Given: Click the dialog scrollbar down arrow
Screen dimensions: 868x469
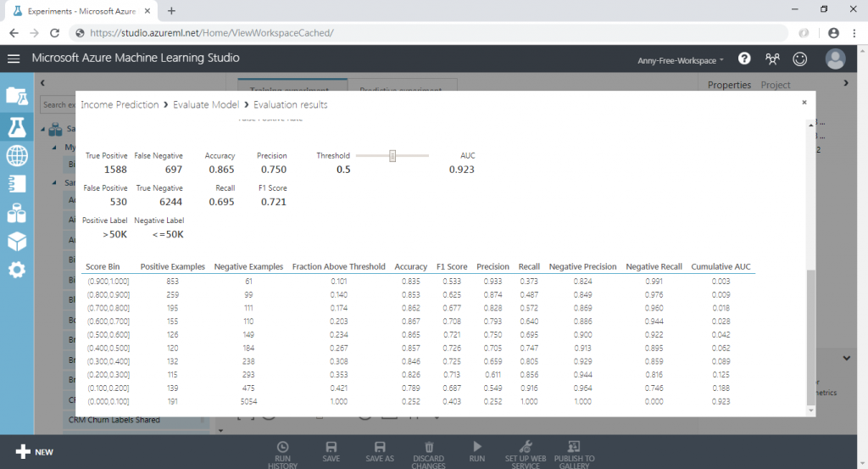Looking at the screenshot, I should [811, 410].
